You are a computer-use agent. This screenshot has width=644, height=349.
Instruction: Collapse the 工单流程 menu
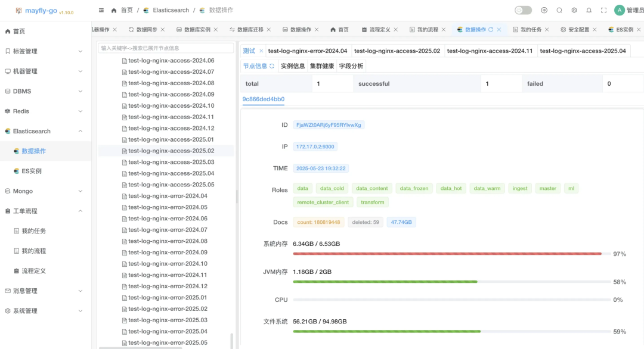click(45, 211)
